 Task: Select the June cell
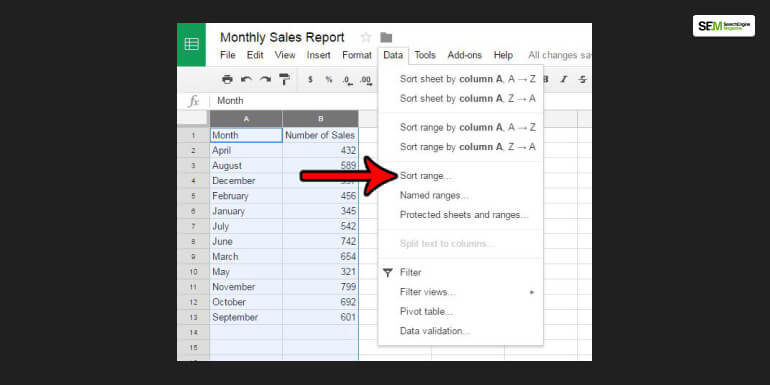point(246,242)
